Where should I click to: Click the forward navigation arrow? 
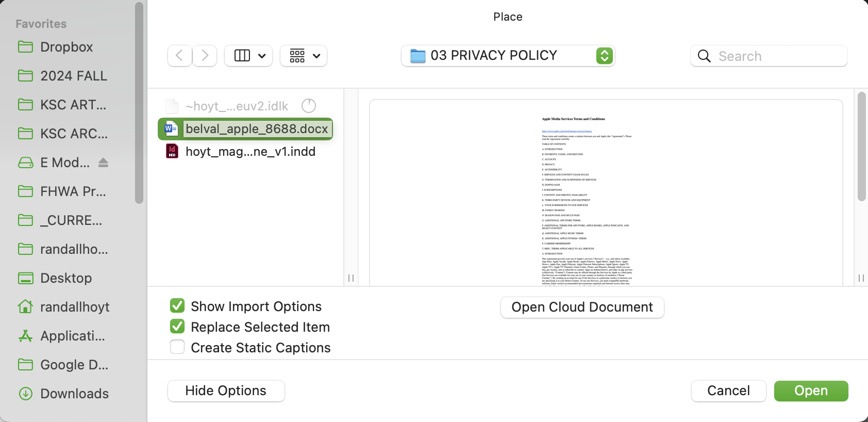click(x=205, y=56)
